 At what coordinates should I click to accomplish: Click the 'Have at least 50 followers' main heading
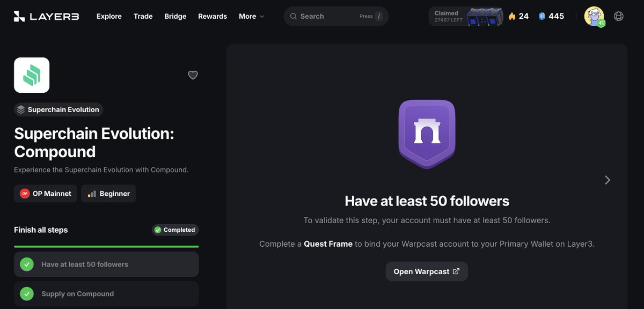click(427, 201)
